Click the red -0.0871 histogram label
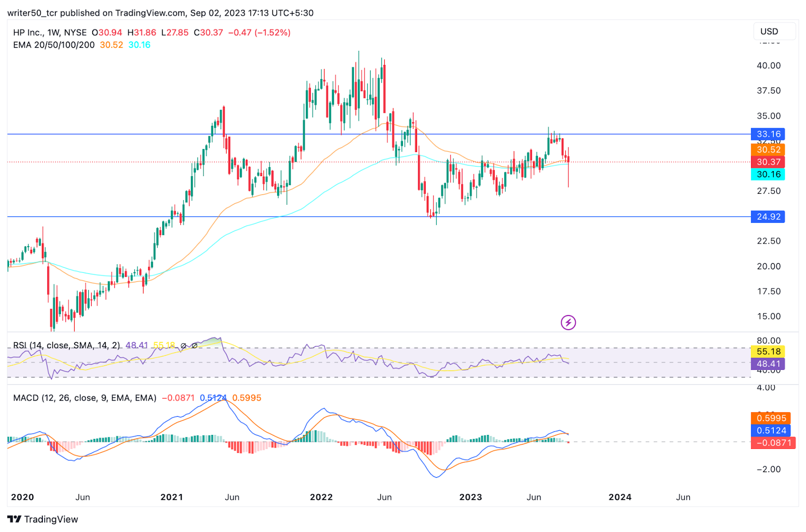Viewport: 806px width, 532px height. coord(773,443)
